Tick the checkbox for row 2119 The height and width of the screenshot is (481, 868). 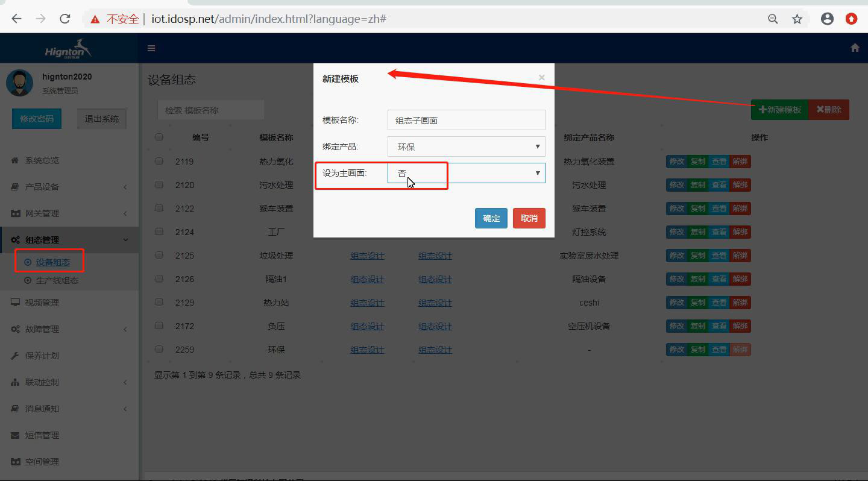pyautogui.click(x=159, y=161)
